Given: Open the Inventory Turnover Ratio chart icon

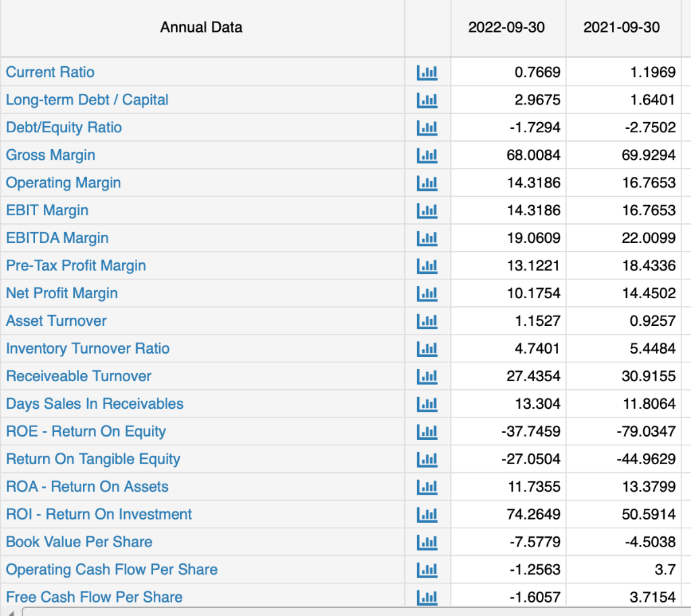Looking at the screenshot, I should click(427, 348).
